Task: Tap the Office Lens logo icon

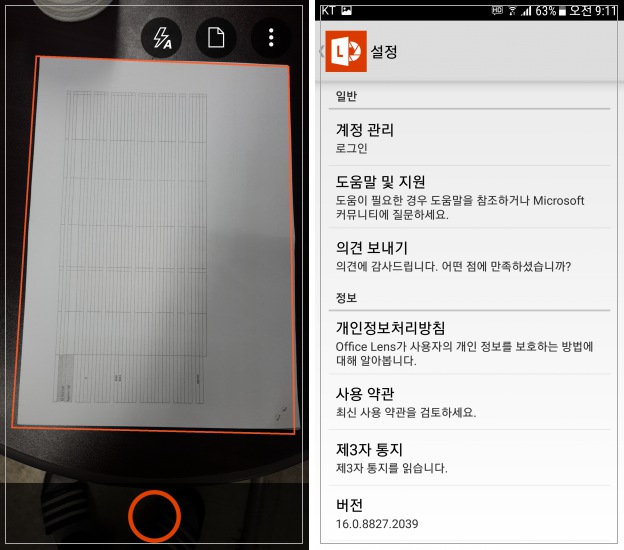Action: (346, 51)
